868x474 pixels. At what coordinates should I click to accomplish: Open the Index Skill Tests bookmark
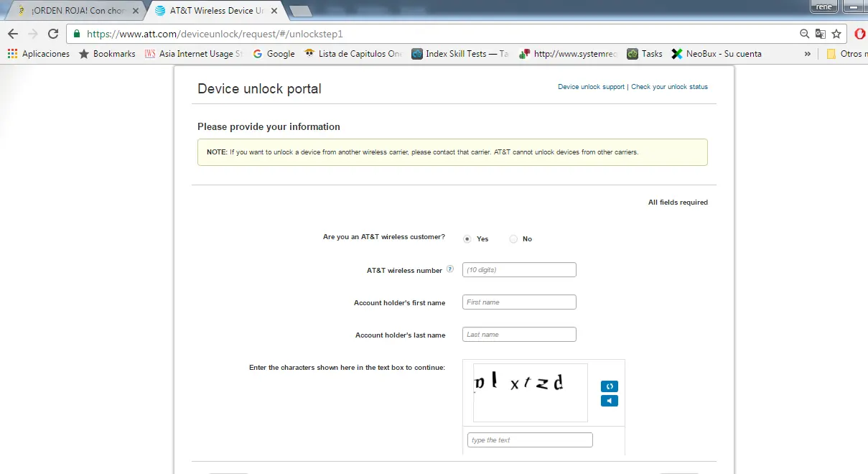[460, 54]
